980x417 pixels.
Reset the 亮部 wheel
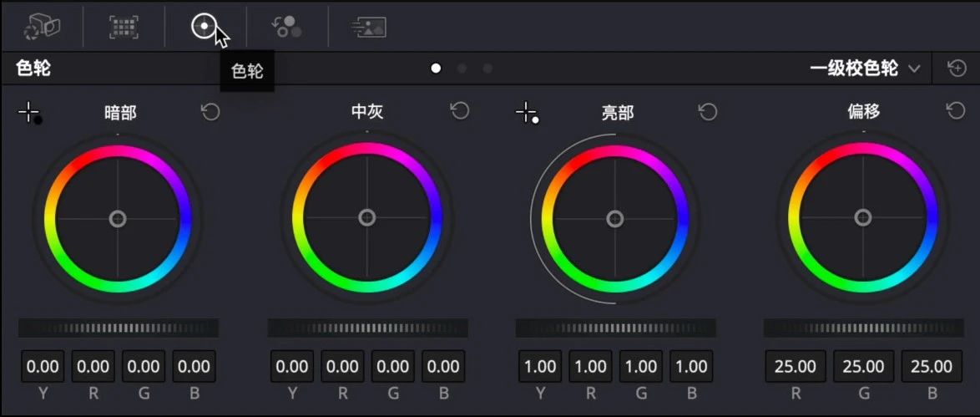(x=708, y=112)
